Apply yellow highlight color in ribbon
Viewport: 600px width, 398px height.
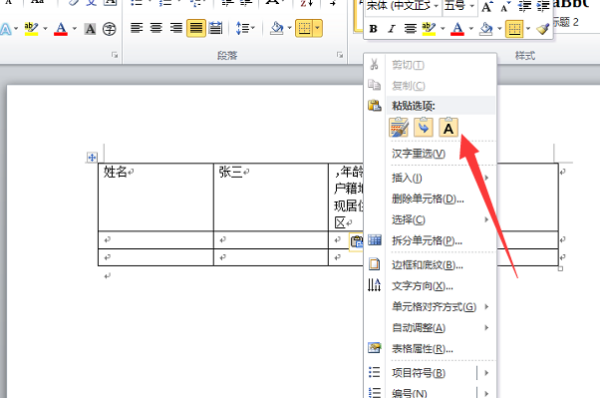click(x=31, y=29)
